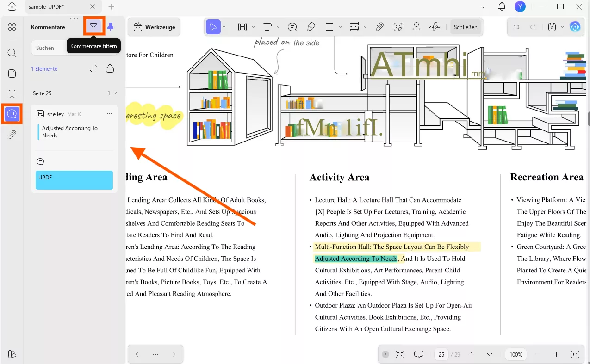Expand the text comment tool dropdown arrow
The width and height of the screenshot is (590, 364).
pos(278,27)
